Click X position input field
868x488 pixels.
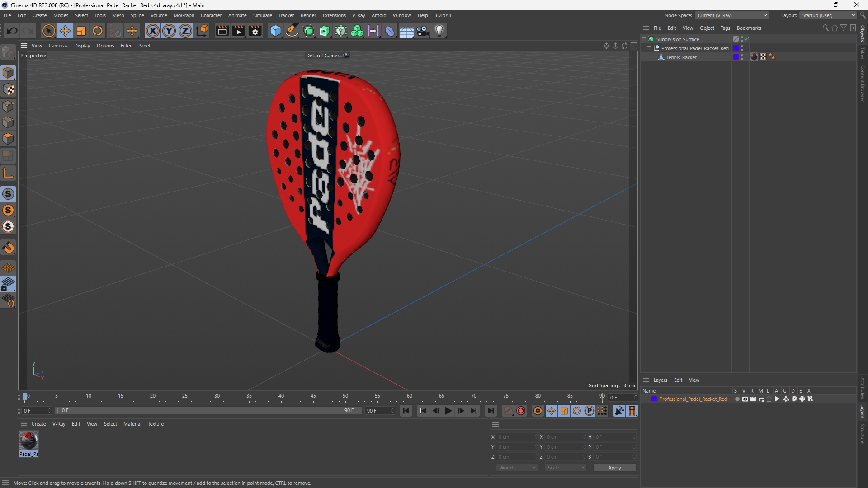517,437
